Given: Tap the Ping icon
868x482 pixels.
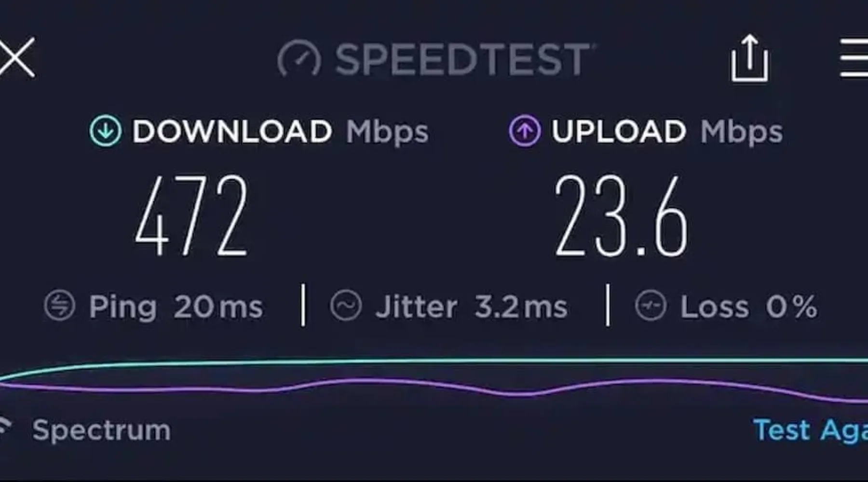Looking at the screenshot, I should coord(59,306).
